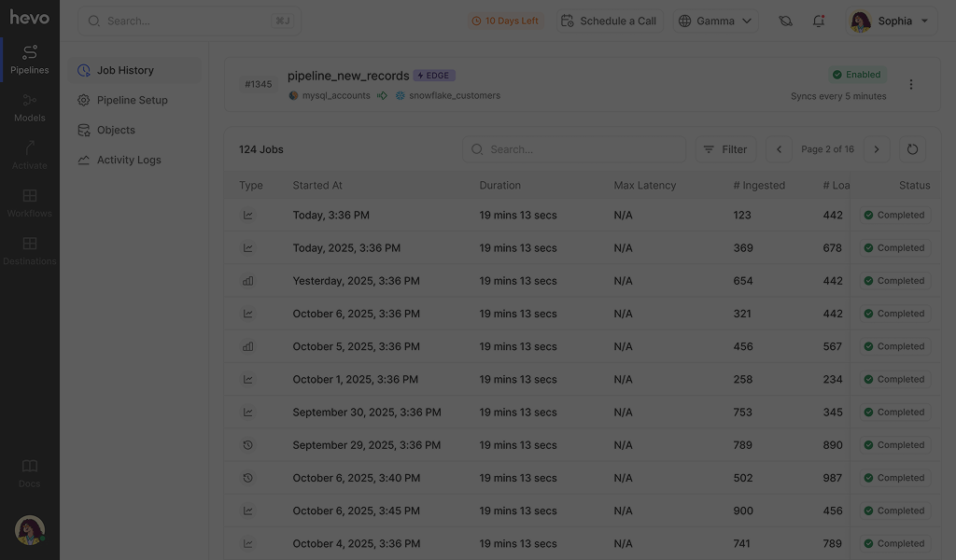Click the refresh jobs icon
Image resolution: width=956 pixels, height=560 pixels.
tap(912, 148)
